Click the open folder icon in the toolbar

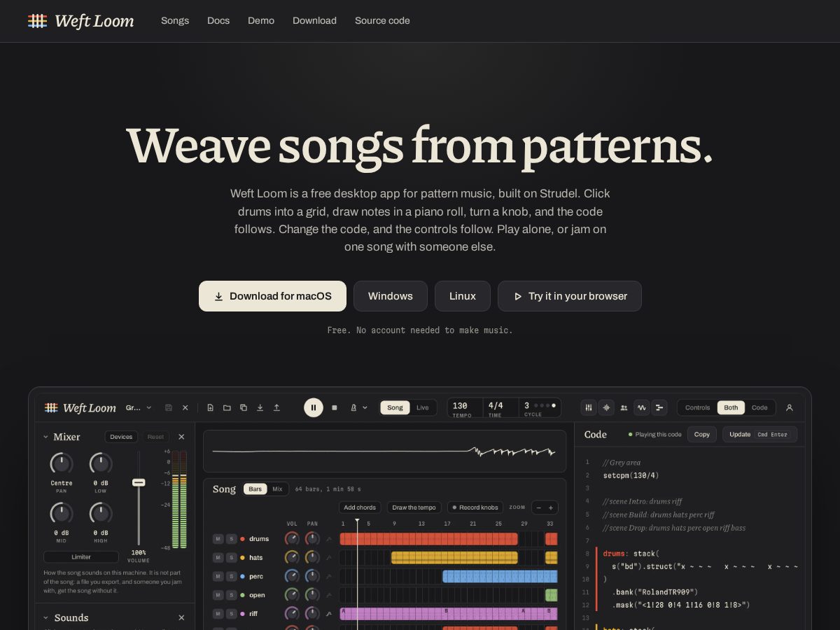(x=227, y=407)
